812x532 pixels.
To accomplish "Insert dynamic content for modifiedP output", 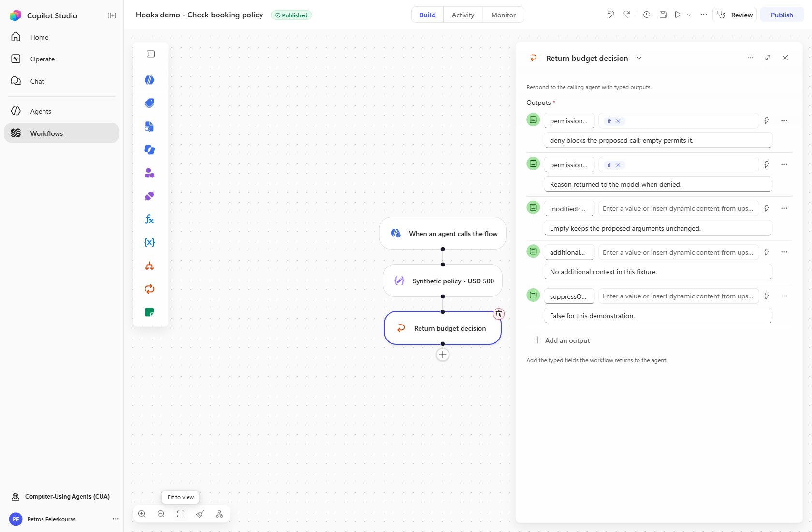I will point(767,208).
